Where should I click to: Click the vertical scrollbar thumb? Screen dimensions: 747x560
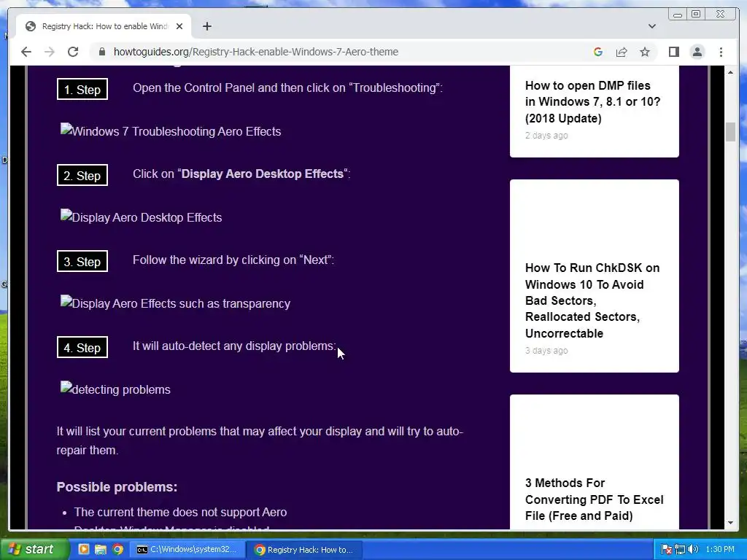730,132
